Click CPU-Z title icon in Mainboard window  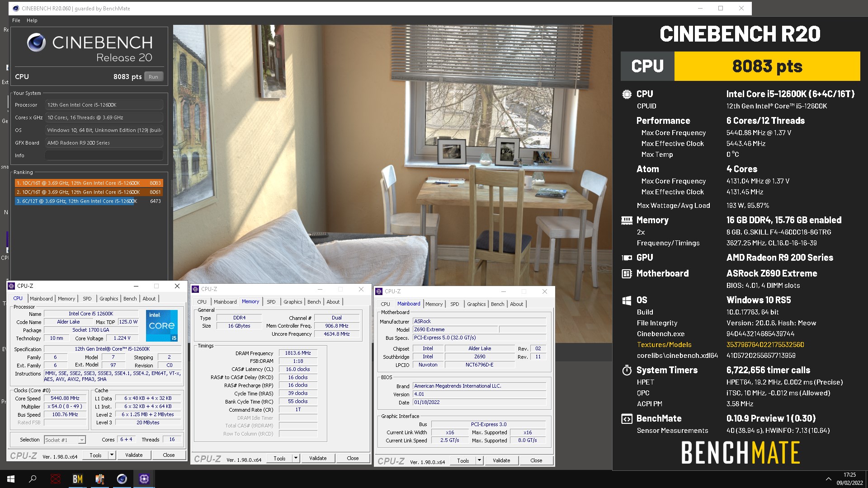pyautogui.click(x=379, y=291)
